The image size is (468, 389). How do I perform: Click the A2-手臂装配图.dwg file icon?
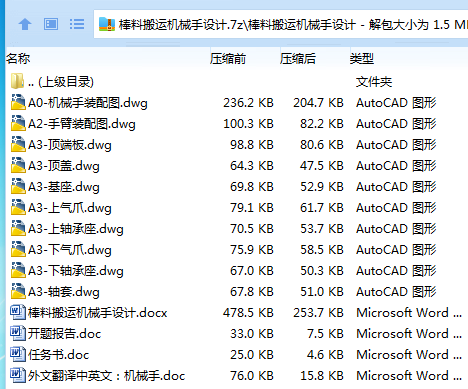[x=18, y=123]
